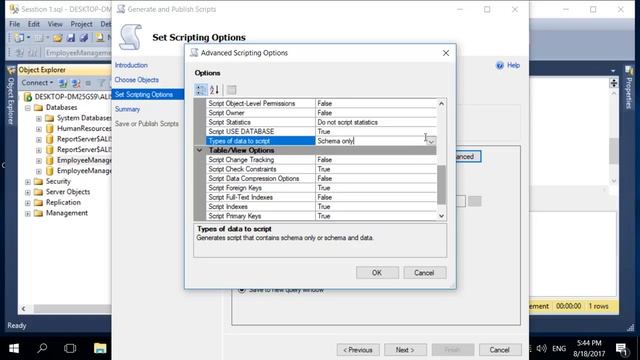Click the options grid scroll-down arrow
Screen dimensions: 640x360
[x=441, y=216]
